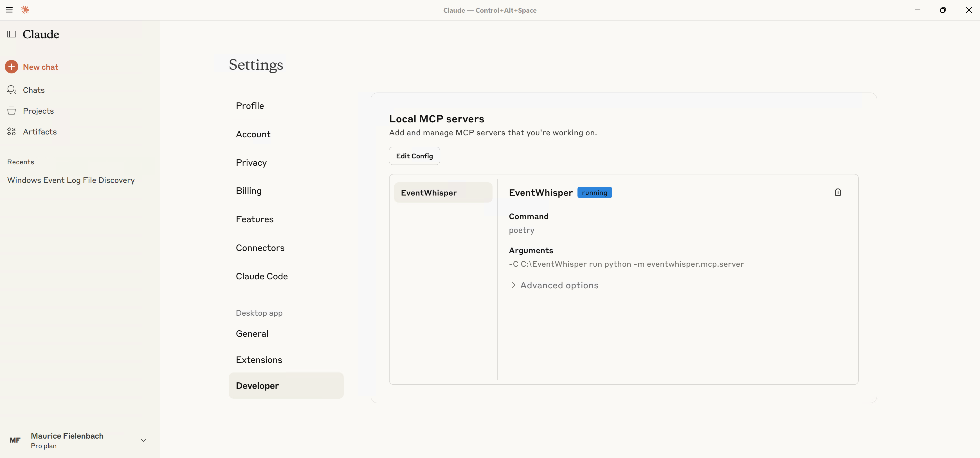Delete the EventWhisper MCP server

point(838,192)
